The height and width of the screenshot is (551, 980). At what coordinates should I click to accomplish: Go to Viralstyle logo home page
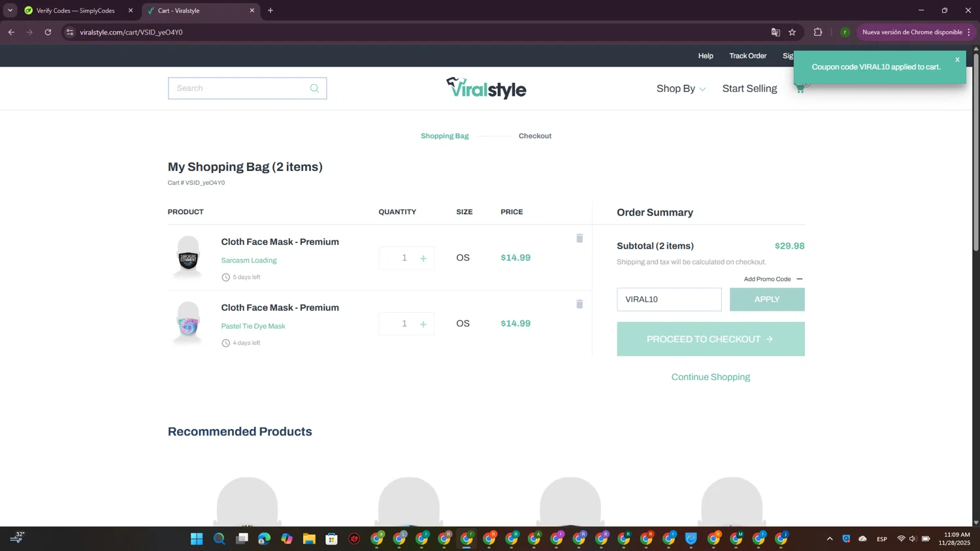[486, 88]
